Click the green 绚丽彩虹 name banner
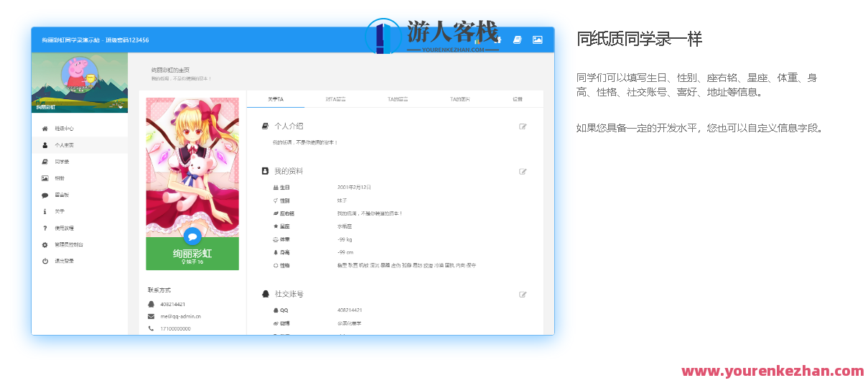The width and height of the screenshot is (868, 383). click(192, 254)
